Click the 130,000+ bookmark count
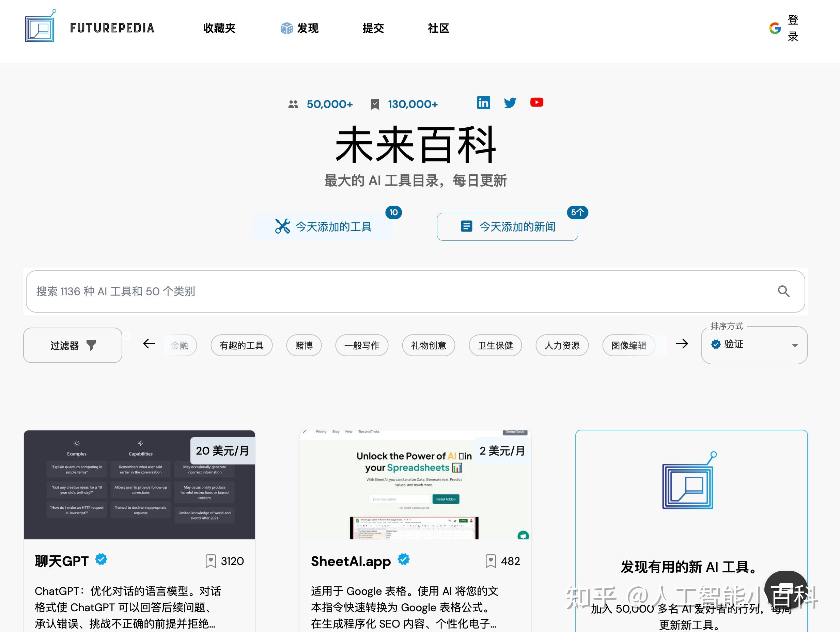Screen dimensions: 840x632 tap(413, 104)
